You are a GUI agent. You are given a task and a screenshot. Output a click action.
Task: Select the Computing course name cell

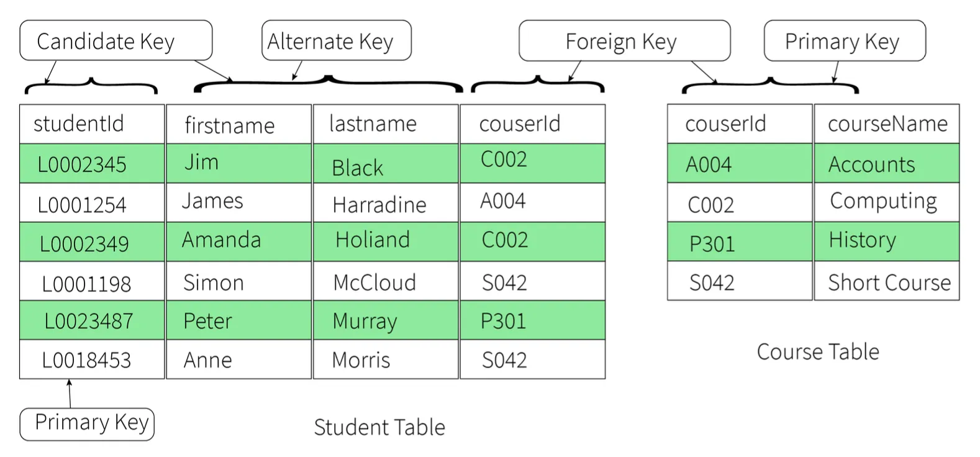886,202
